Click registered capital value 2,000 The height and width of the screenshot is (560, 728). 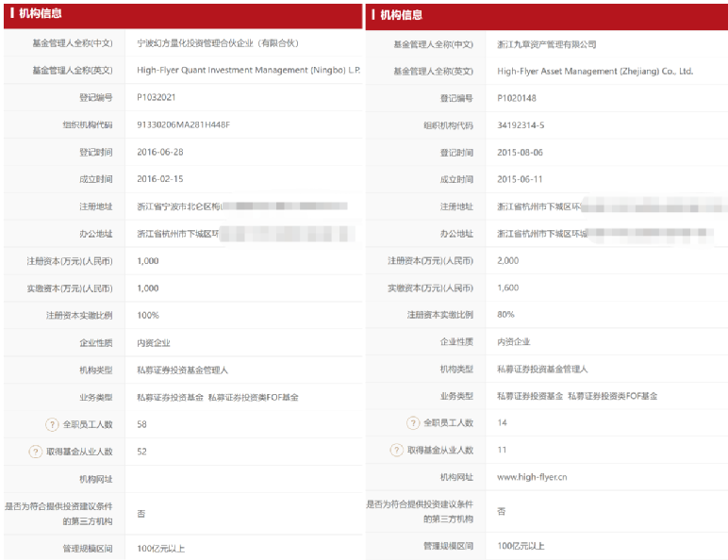pos(508,260)
